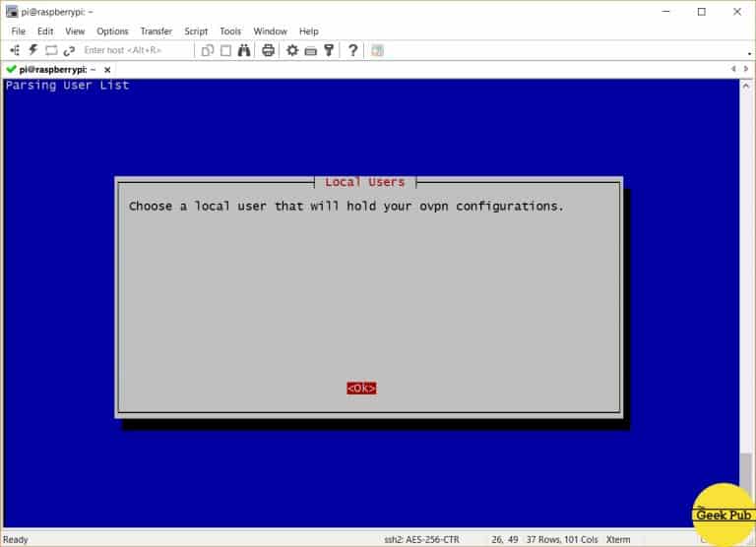Select the pi@raspberrypi session tab
This screenshot has width=756, height=547.
click(49, 70)
